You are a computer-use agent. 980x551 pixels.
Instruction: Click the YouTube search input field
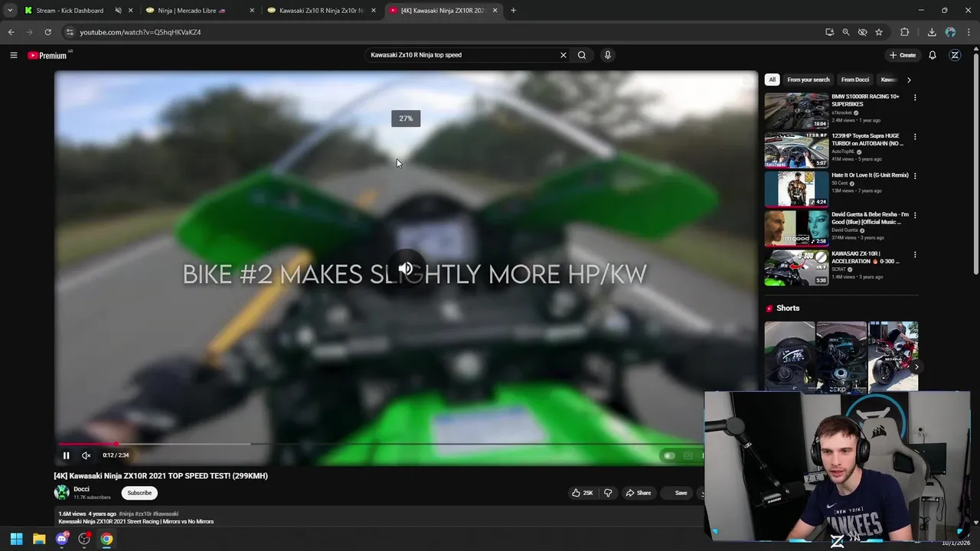462,55
